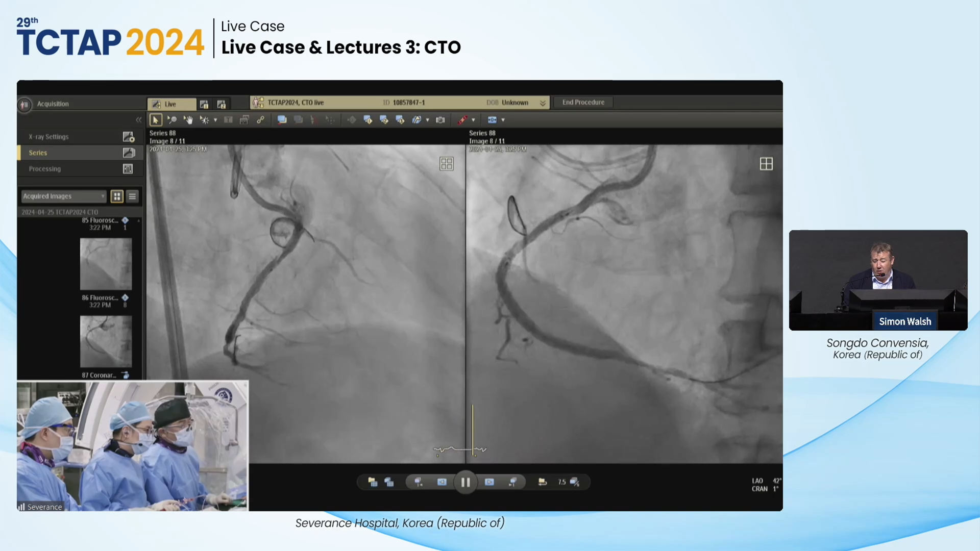Click the patient name TCTAP2024, CTO live
Viewport: 980px width, 551px height.
tap(296, 103)
